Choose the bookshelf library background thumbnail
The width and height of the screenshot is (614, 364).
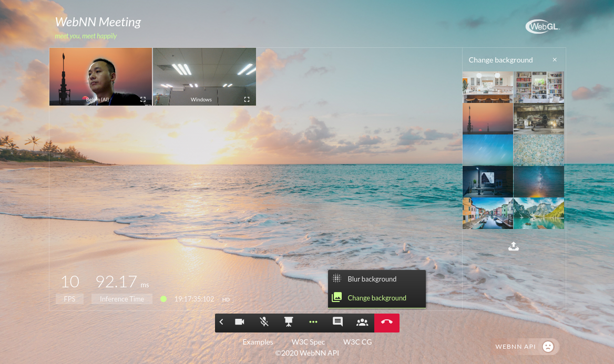pyautogui.click(x=539, y=87)
